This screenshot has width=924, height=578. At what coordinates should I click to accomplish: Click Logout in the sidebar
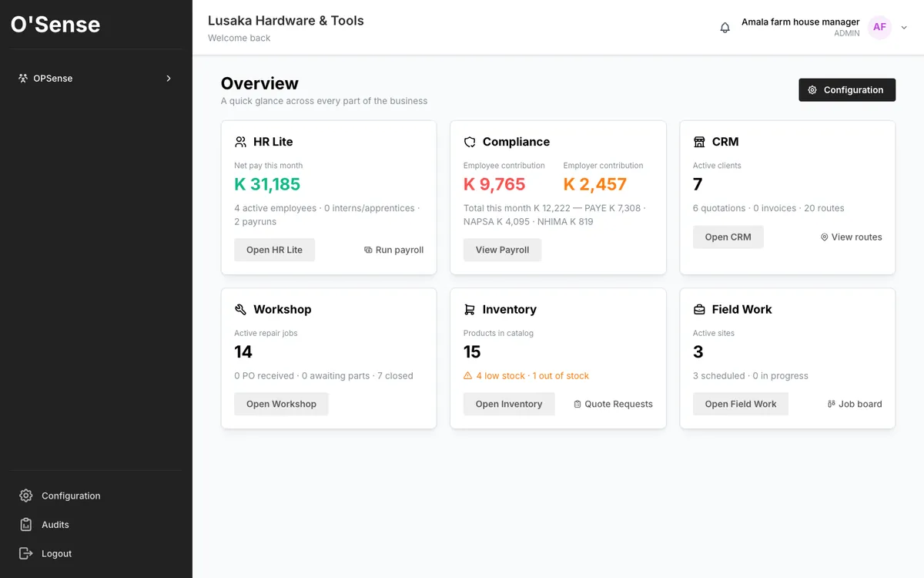(56, 553)
